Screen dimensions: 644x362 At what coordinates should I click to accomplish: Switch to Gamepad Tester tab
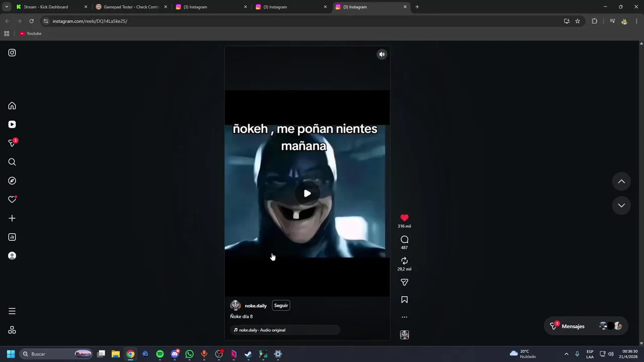(132, 7)
